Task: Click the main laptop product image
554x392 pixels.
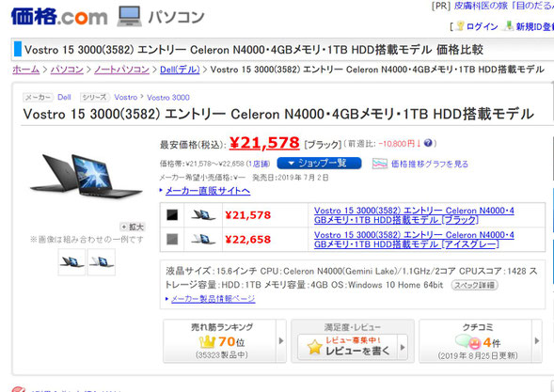Action: point(87,176)
